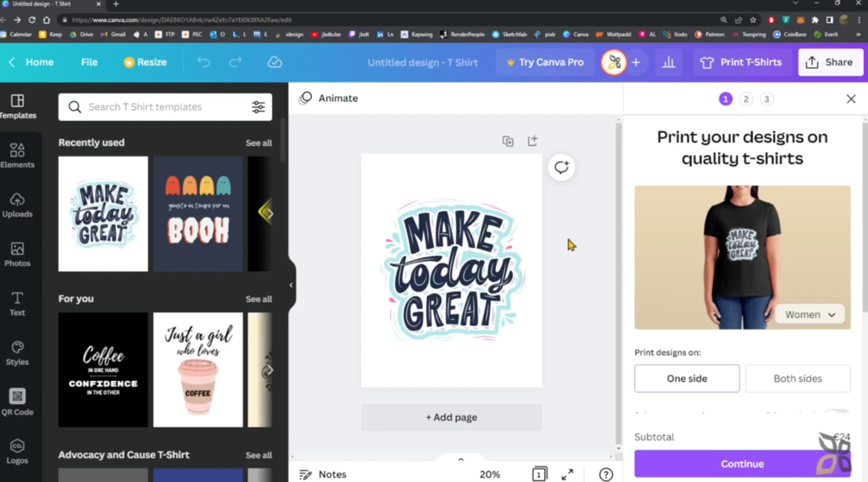Click the redo arrow in toolbar
Image resolution: width=868 pixels, height=482 pixels.
(236, 62)
